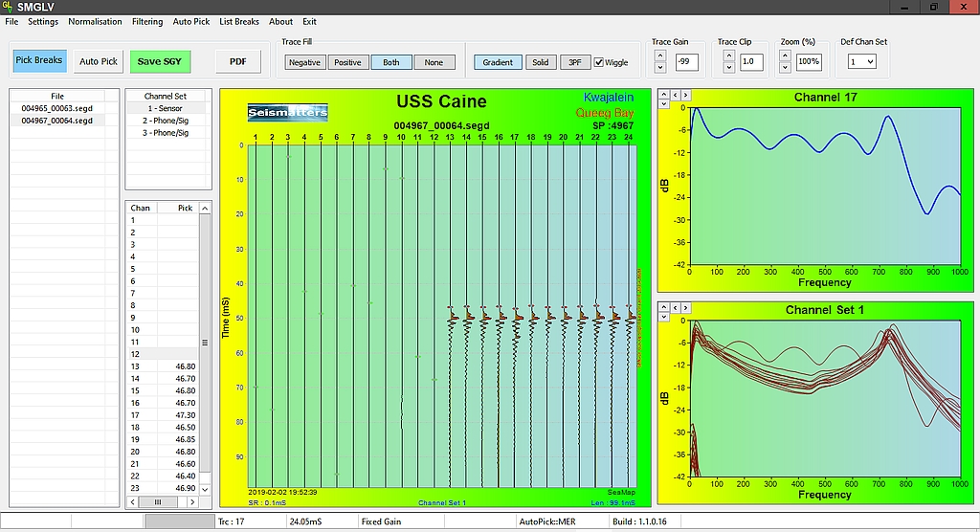Click up arrow on Channel Set 1 chart

point(664,307)
